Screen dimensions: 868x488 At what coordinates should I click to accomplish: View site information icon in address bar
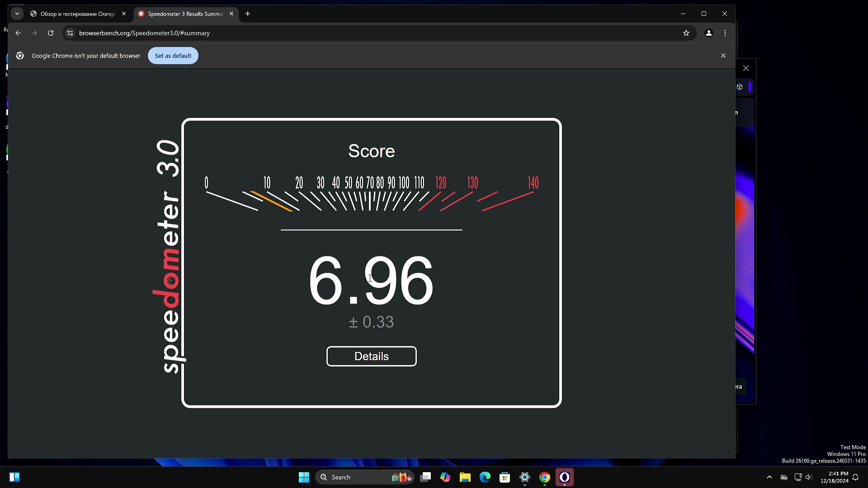point(70,33)
